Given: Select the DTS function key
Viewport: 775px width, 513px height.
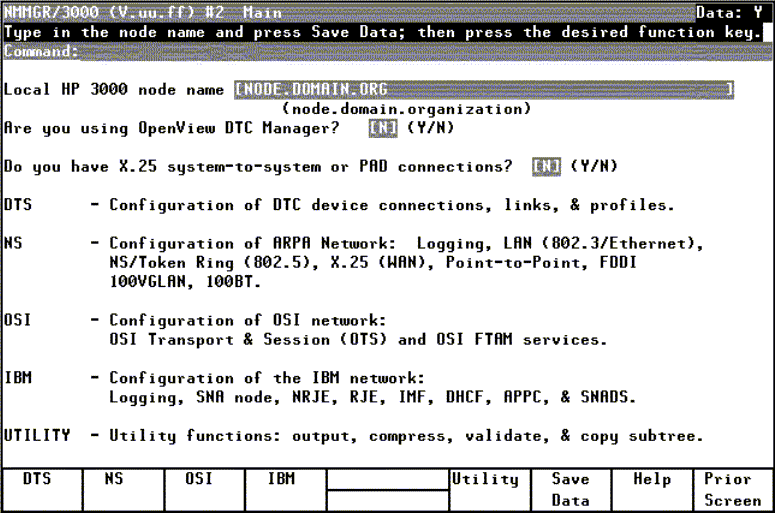Looking at the screenshot, I should (x=43, y=489).
